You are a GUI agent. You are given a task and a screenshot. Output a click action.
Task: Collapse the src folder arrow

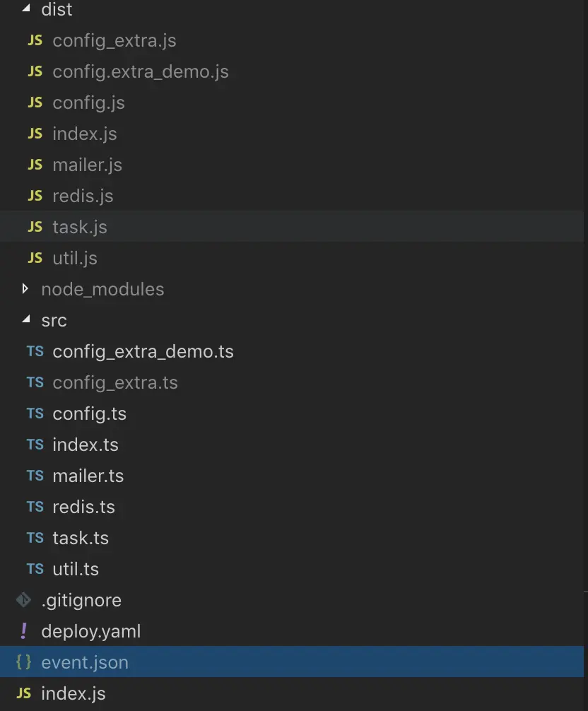(x=26, y=320)
